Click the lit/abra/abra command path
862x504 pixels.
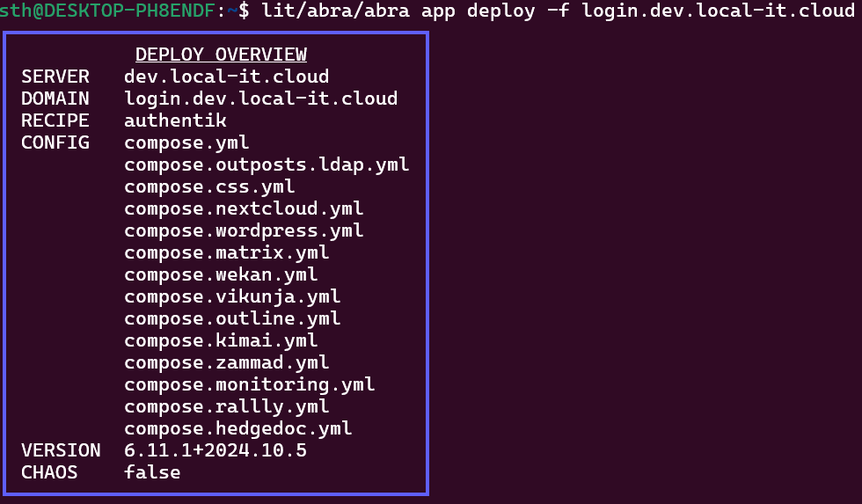pyautogui.click(x=335, y=11)
